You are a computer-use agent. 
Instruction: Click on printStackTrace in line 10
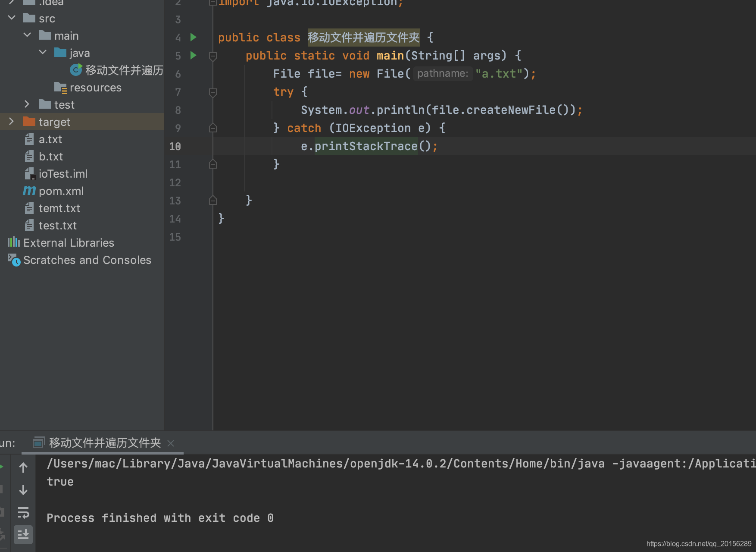pyautogui.click(x=366, y=146)
